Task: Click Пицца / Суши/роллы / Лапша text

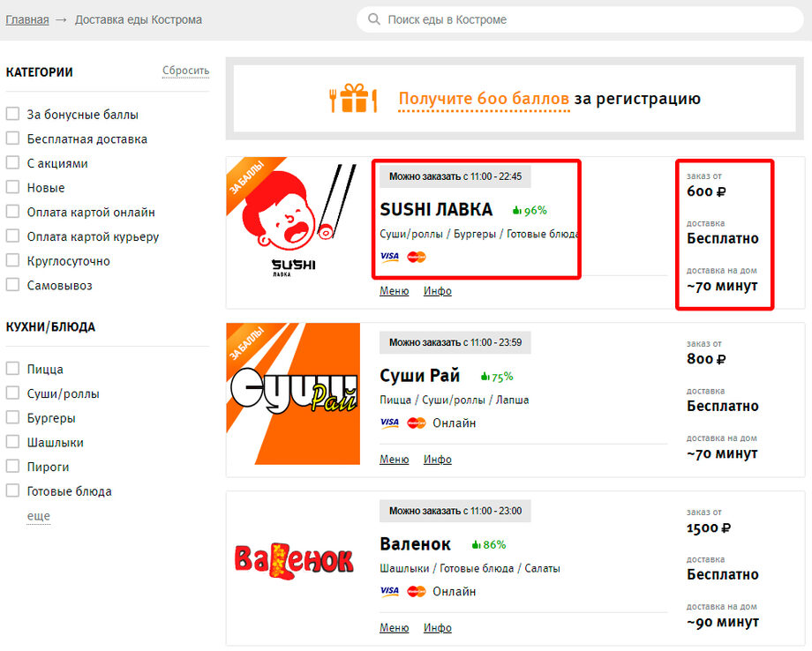Action: click(455, 400)
